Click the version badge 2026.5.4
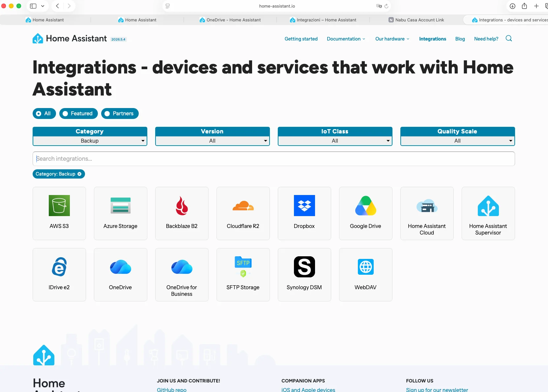Viewport: 548px width, 392px height. point(118,39)
